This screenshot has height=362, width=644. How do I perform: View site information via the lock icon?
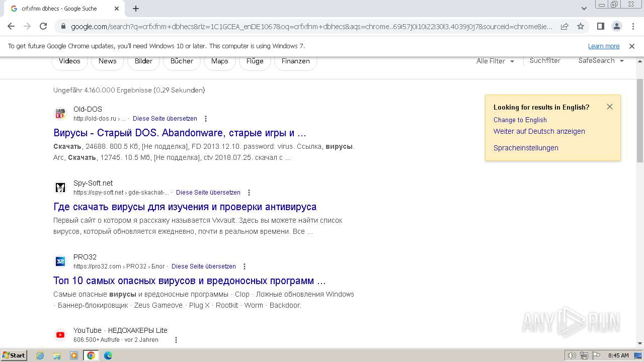tap(63, 27)
